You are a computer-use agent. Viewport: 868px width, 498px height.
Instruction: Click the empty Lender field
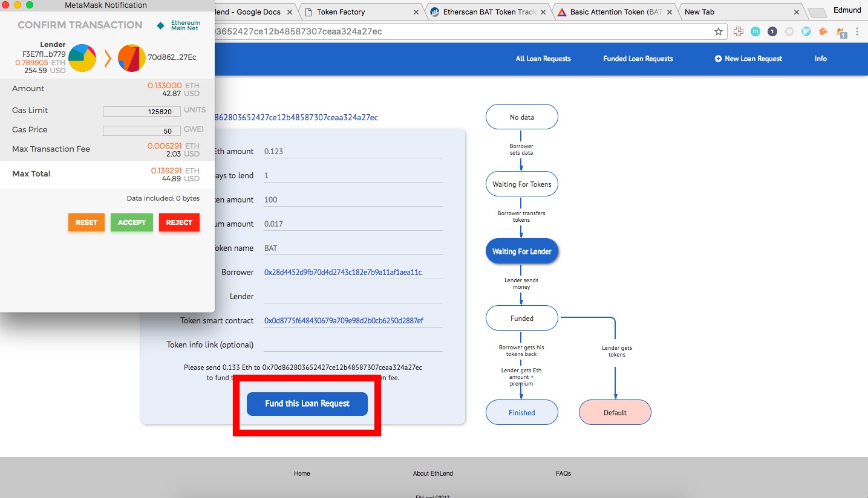tap(353, 296)
